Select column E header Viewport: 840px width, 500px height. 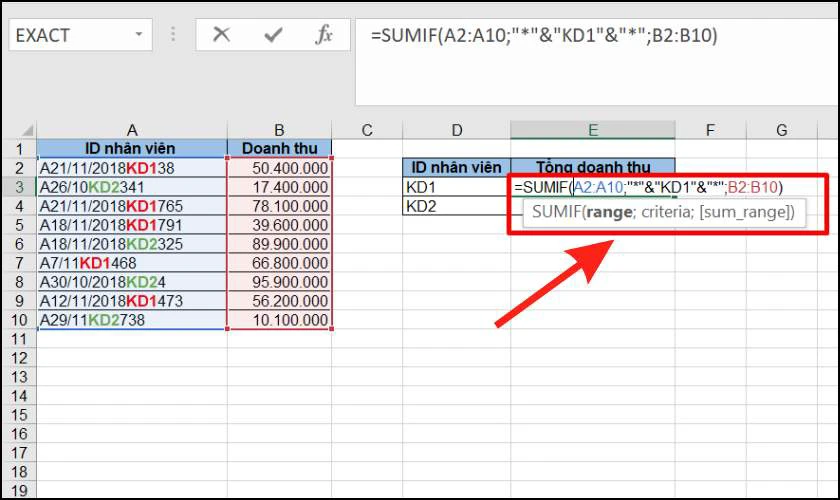[x=592, y=130]
